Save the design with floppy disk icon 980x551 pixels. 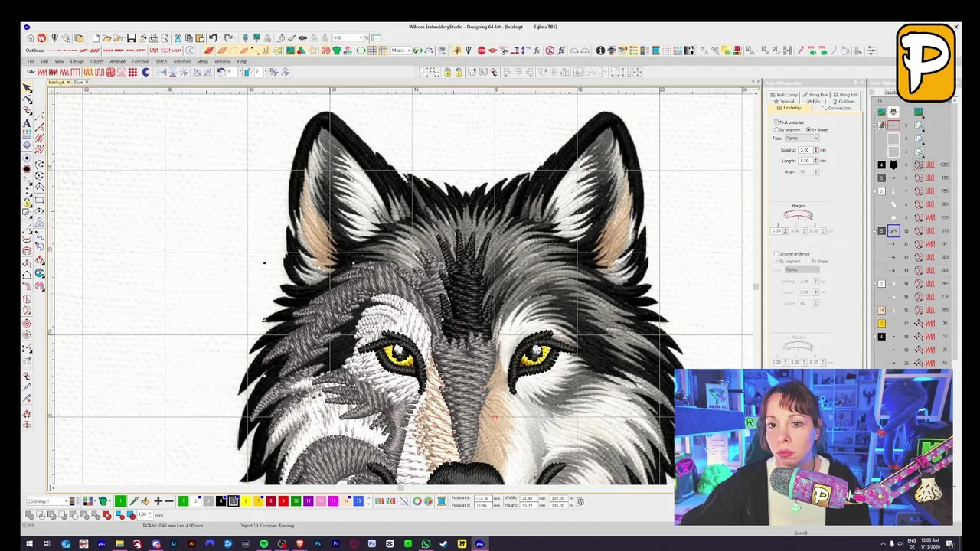(131, 37)
